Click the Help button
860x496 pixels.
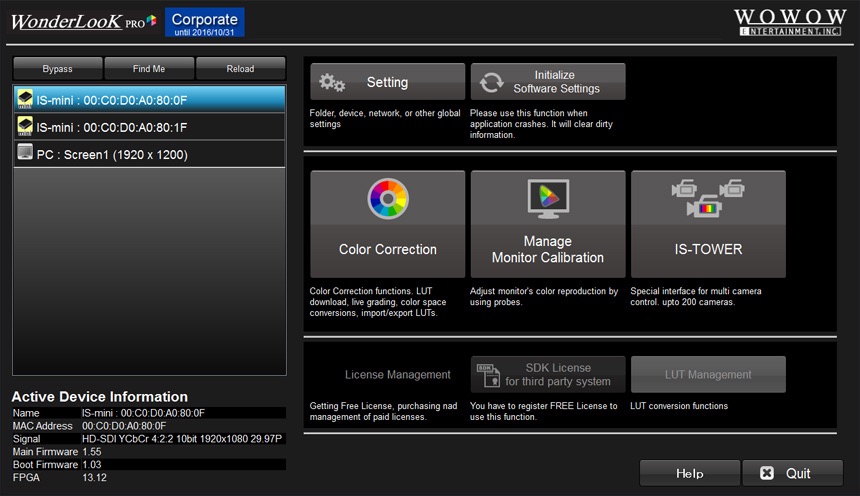tap(689, 473)
